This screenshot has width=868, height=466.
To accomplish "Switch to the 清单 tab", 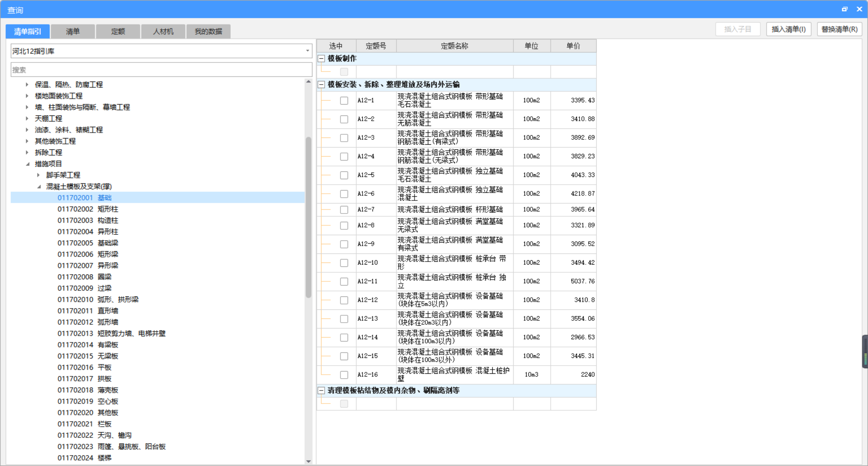I will coord(73,31).
